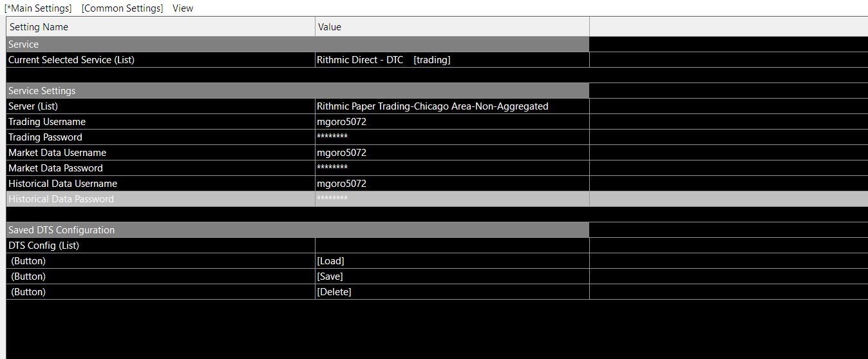This screenshot has width=868, height=359.
Task: Edit the Historical Data Username value
Action: [452, 184]
